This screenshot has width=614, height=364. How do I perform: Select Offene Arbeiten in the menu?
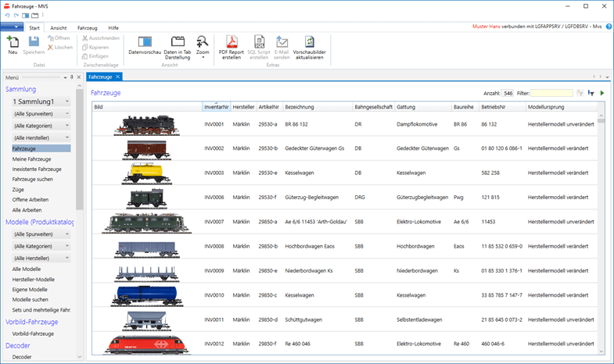coord(31,199)
